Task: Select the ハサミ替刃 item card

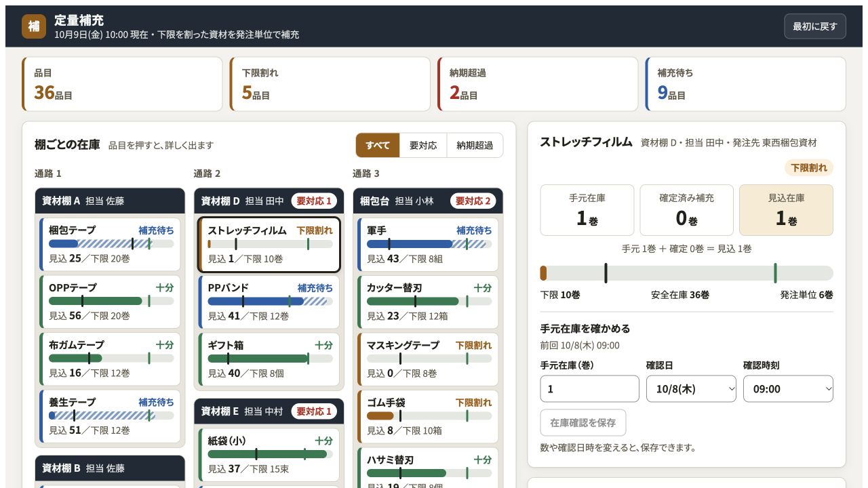Action: [428, 468]
